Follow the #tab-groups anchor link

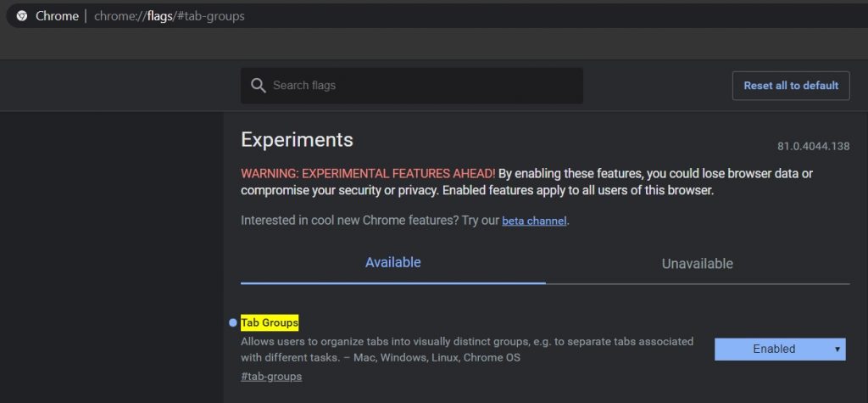point(271,377)
